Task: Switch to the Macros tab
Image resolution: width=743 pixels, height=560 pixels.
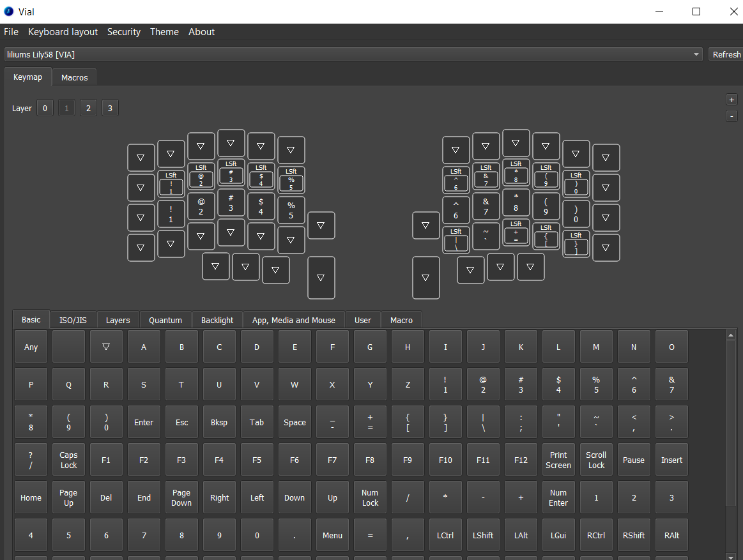Action: pos(74,77)
